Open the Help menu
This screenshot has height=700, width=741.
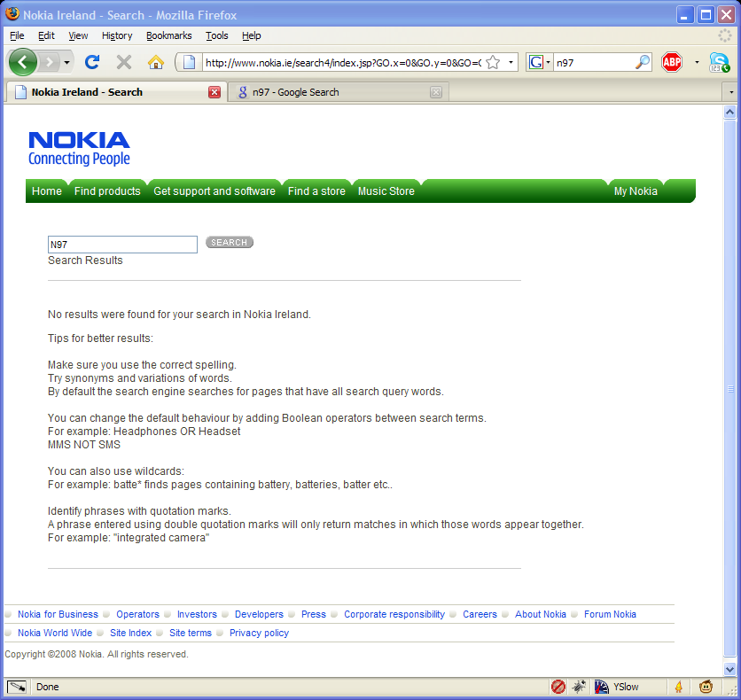[x=252, y=35]
